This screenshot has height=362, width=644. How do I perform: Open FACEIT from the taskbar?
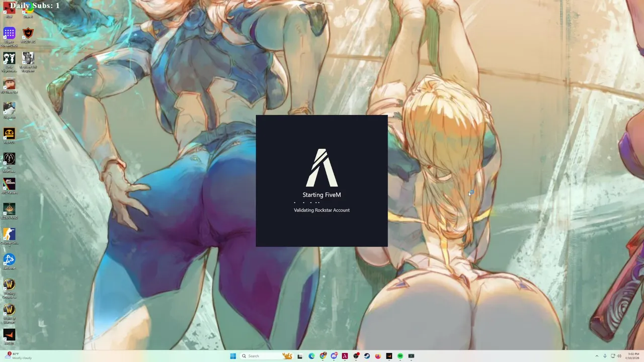[389, 356]
